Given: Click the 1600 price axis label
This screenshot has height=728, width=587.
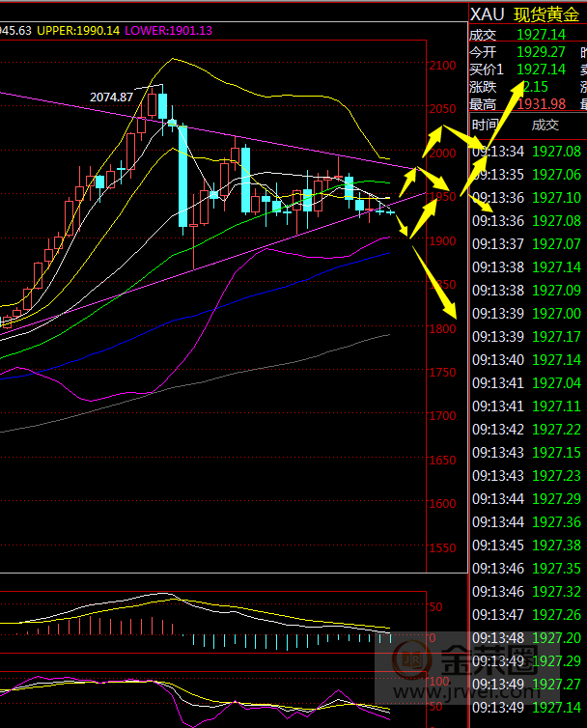Looking at the screenshot, I should [442, 503].
